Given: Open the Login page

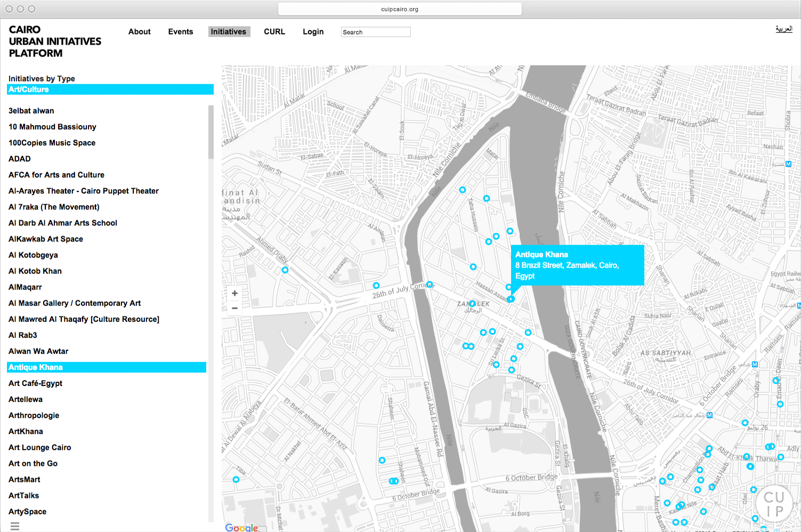Looking at the screenshot, I should pyautogui.click(x=313, y=32).
